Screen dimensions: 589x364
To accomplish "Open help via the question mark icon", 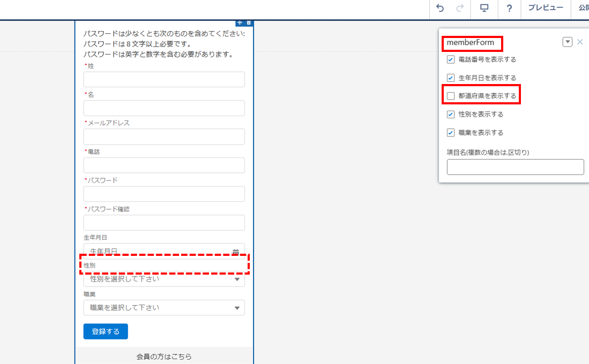I will click(509, 8).
